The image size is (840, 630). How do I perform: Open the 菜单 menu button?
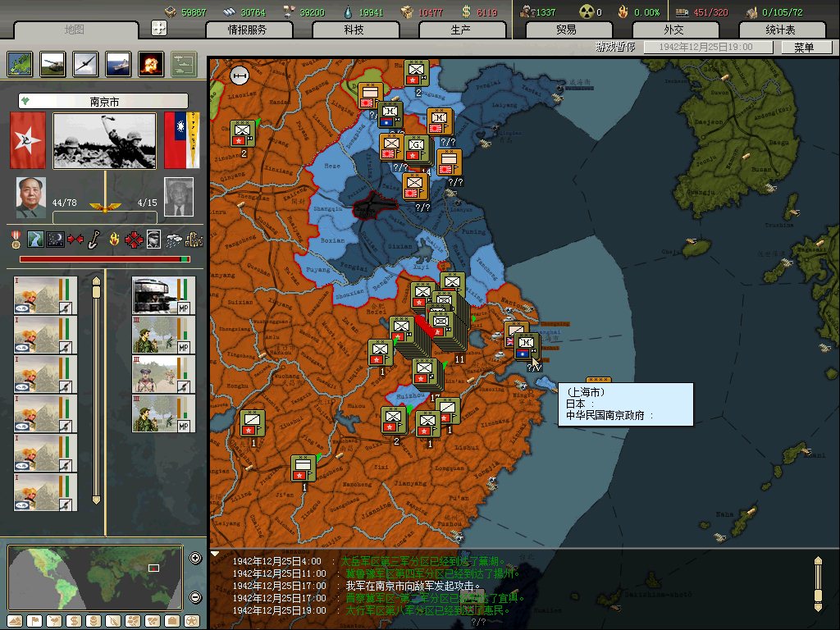click(x=802, y=48)
